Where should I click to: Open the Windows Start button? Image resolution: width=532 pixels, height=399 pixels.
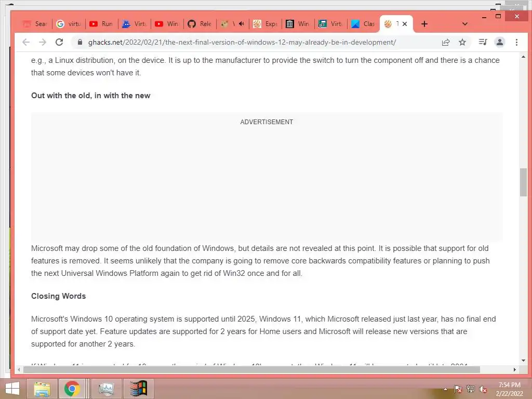coord(12,389)
